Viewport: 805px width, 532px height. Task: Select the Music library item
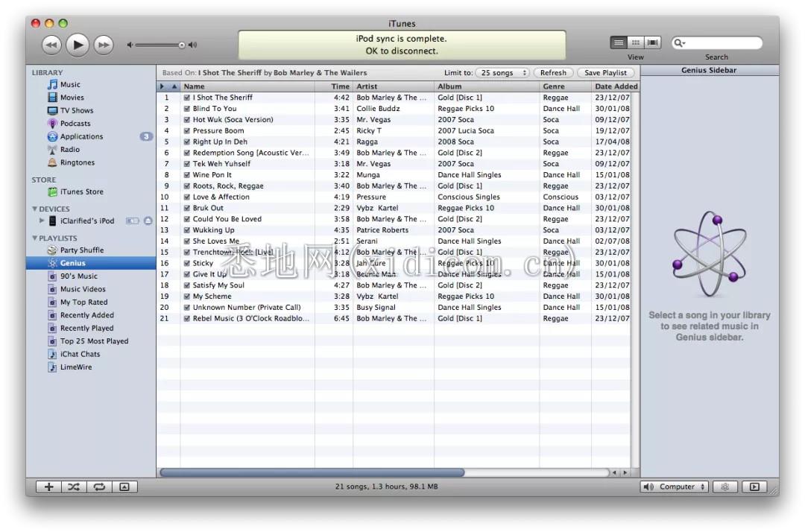(x=70, y=85)
